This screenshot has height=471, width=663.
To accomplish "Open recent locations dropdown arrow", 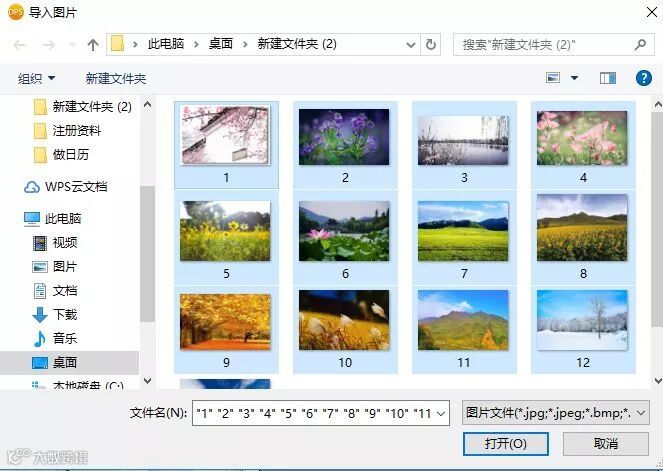I will click(x=72, y=44).
